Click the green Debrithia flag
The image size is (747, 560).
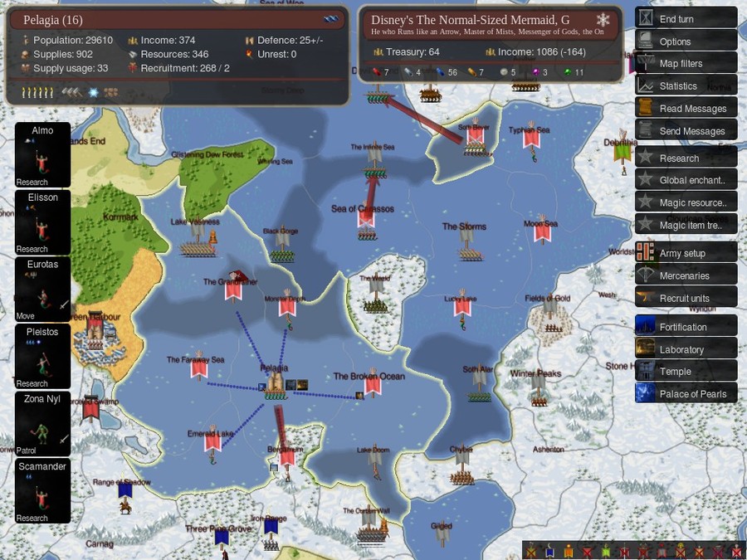point(622,152)
